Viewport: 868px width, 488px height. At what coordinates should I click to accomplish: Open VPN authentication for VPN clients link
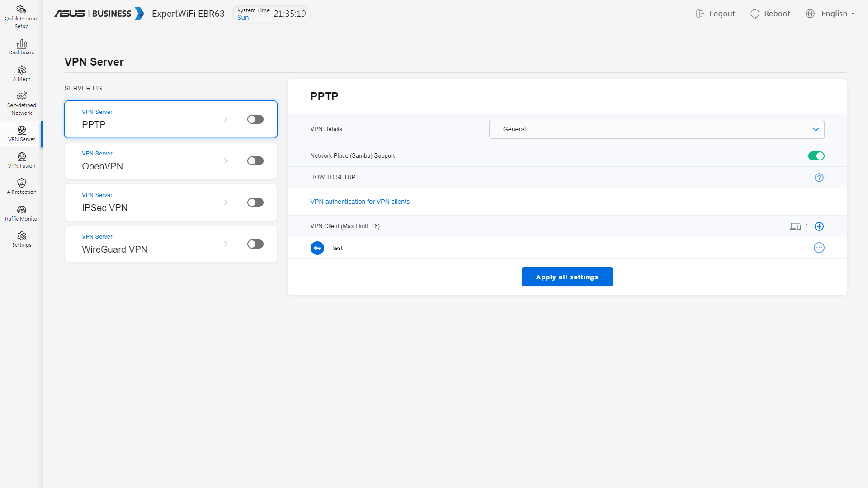point(359,202)
